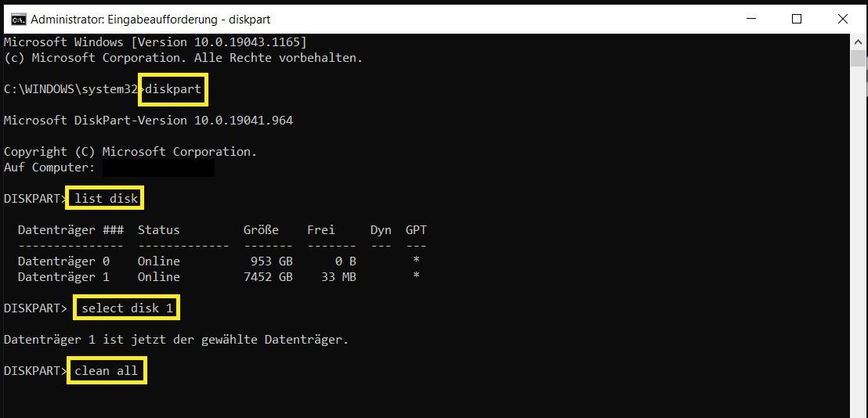Click the 953 GB size value
Screen dimensions: 868x418
[271, 261]
